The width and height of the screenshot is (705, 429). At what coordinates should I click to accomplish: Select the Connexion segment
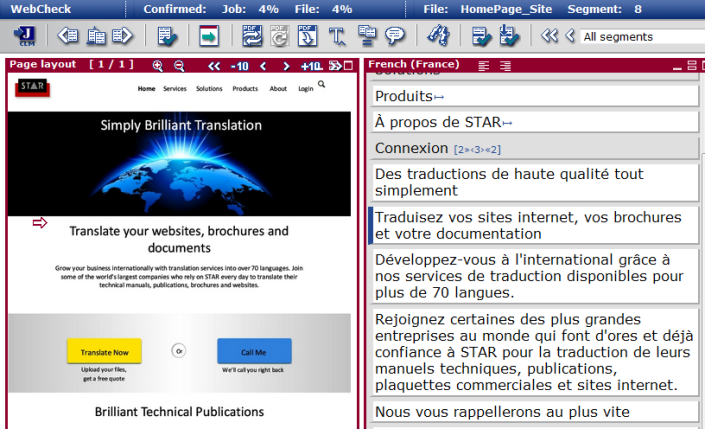[535, 148]
